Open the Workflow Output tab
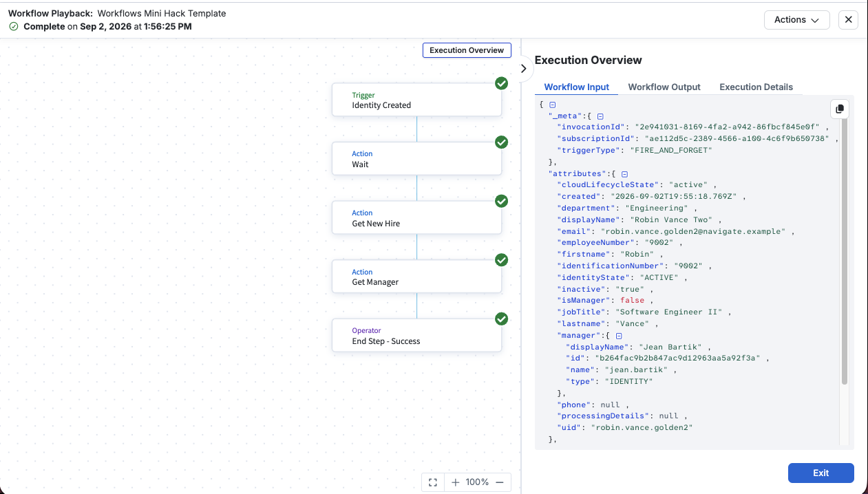This screenshot has height=494, width=868. pos(664,87)
